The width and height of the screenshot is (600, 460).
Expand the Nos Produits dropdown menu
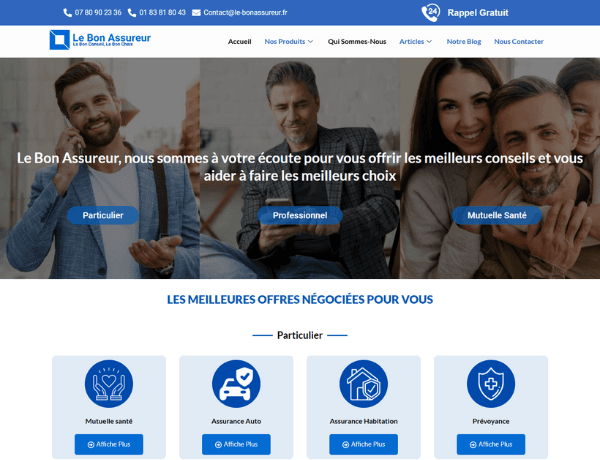click(x=289, y=41)
